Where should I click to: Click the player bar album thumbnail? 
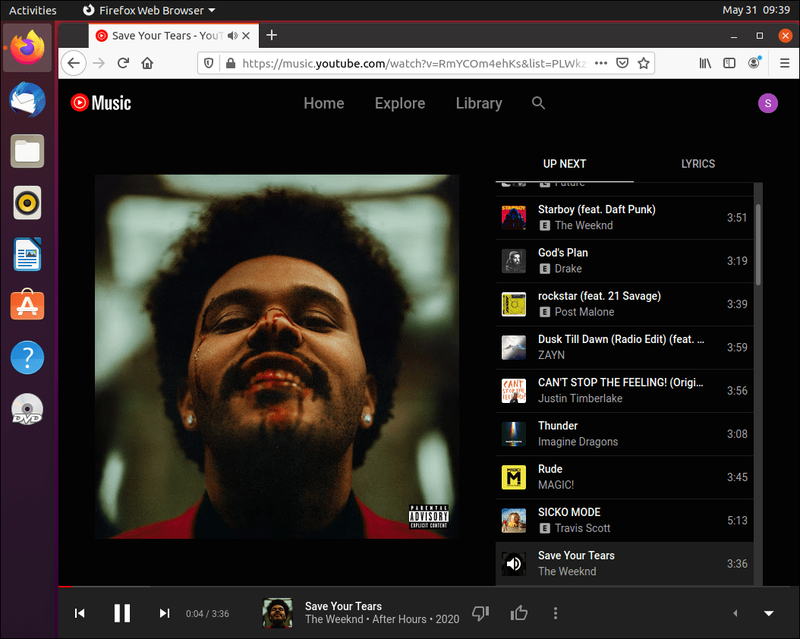click(278, 613)
